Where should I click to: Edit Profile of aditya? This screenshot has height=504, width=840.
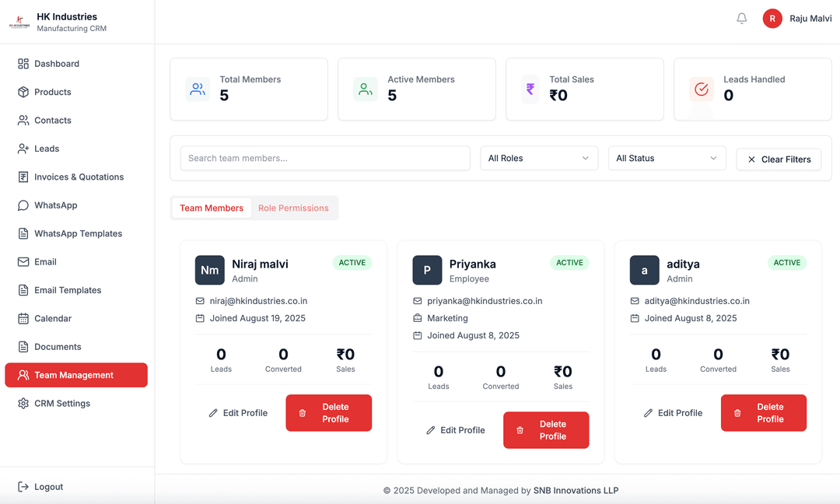[673, 413]
